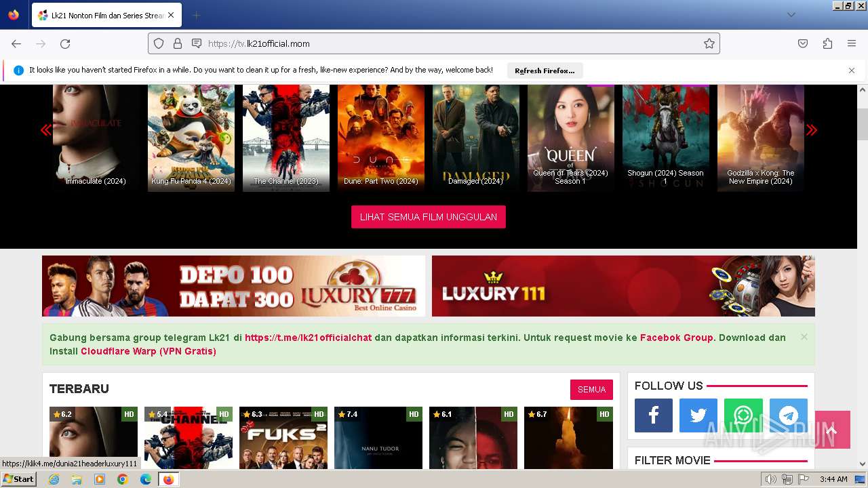Open Kung Fu Panda 4 poster
The height and width of the screenshot is (488, 868).
191,138
